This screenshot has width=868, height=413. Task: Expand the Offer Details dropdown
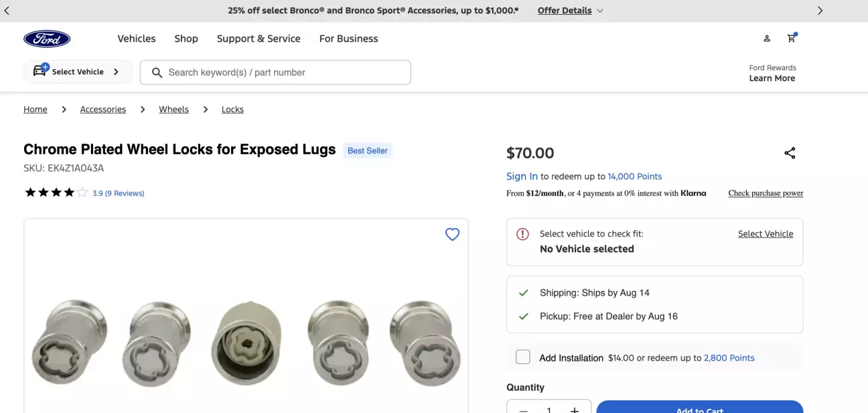coord(571,11)
